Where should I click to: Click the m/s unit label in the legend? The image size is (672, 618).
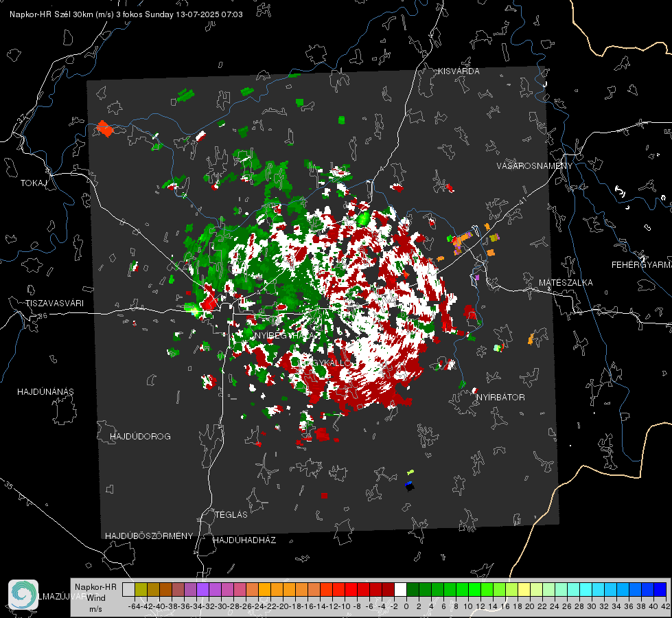95,609
